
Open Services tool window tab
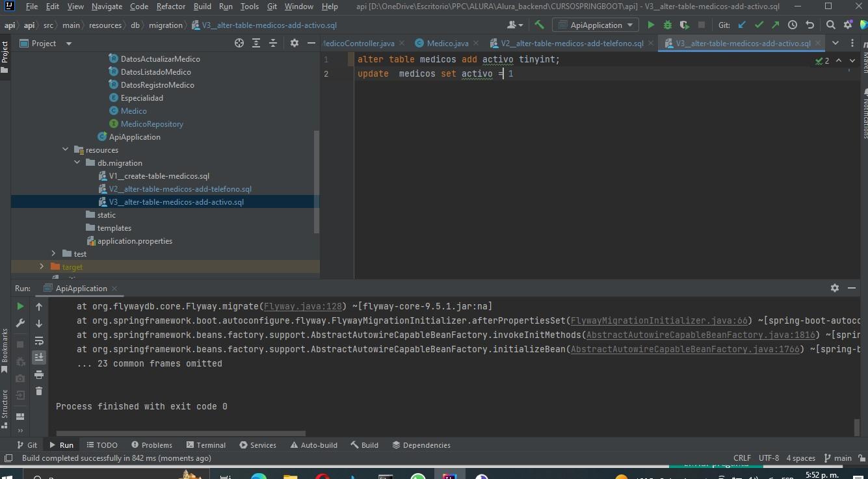pos(257,445)
